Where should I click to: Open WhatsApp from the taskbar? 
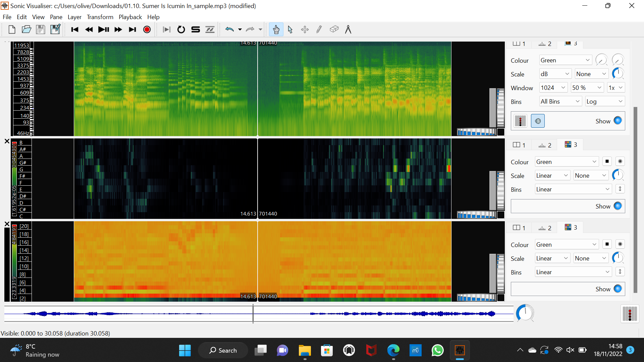(437, 351)
